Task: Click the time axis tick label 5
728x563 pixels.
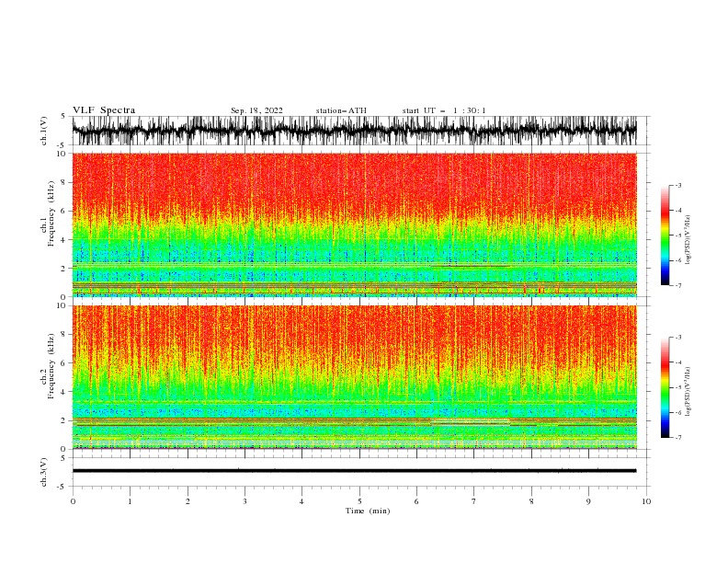Action: click(359, 501)
